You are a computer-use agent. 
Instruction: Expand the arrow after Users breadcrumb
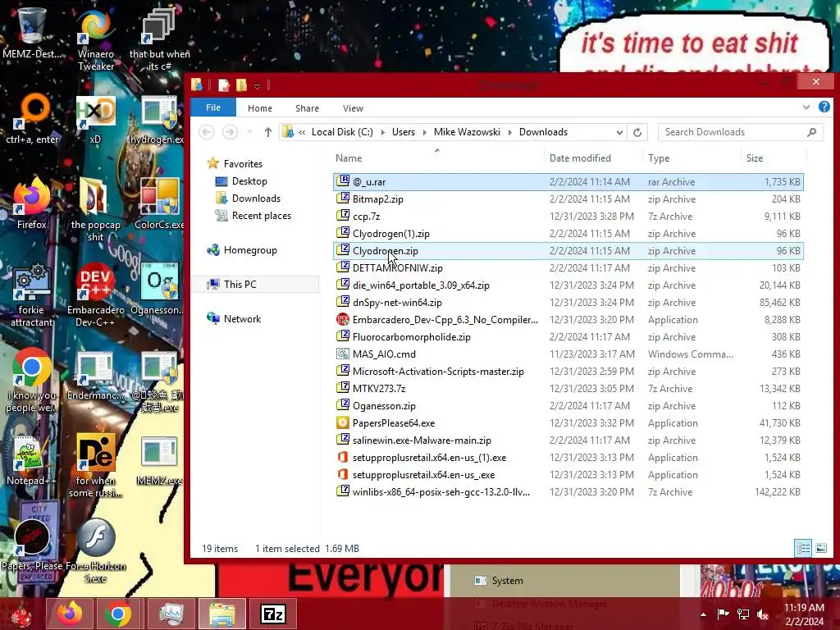424,132
